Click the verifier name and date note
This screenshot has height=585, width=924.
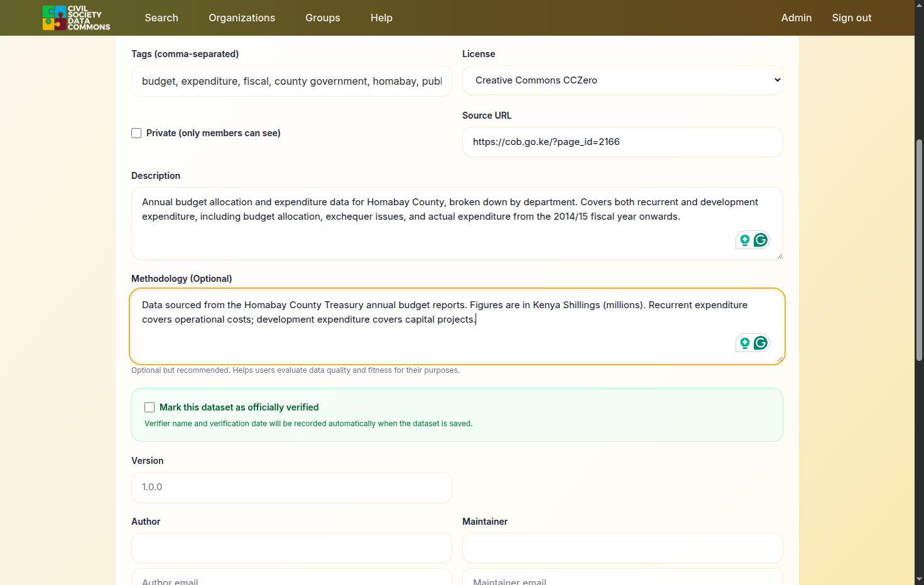tap(308, 424)
